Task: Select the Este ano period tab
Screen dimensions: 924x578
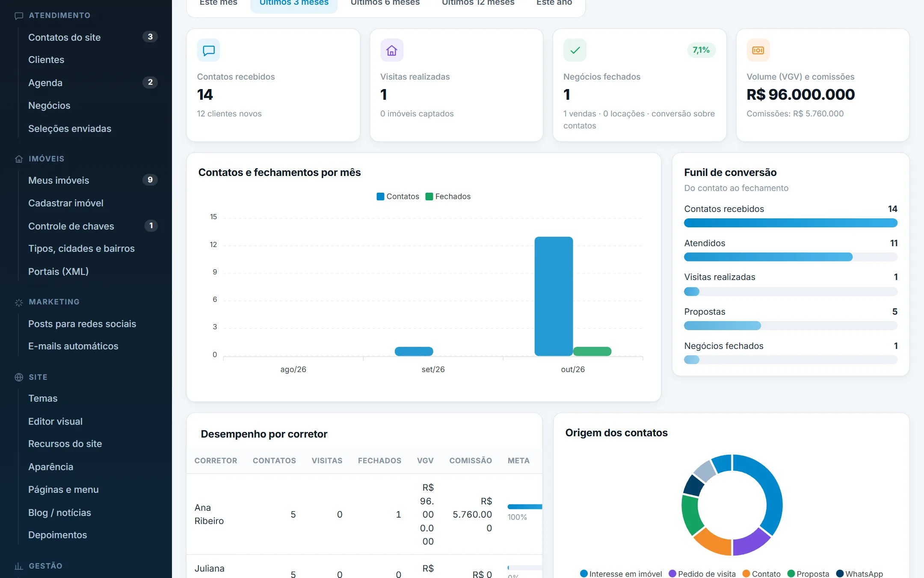Action: pyautogui.click(x=554, y=3)
